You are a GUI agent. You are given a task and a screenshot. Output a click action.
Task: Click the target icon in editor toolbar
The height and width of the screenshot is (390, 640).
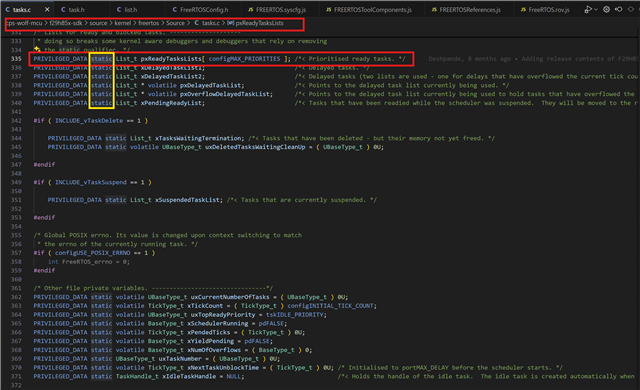click(x=607, y=9)
